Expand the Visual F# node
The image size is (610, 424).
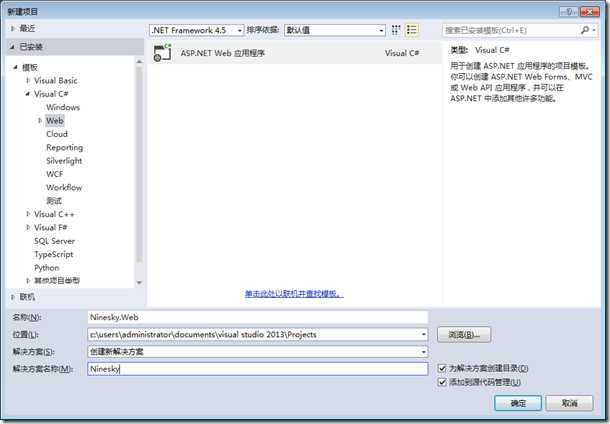(x=28, y=227)
